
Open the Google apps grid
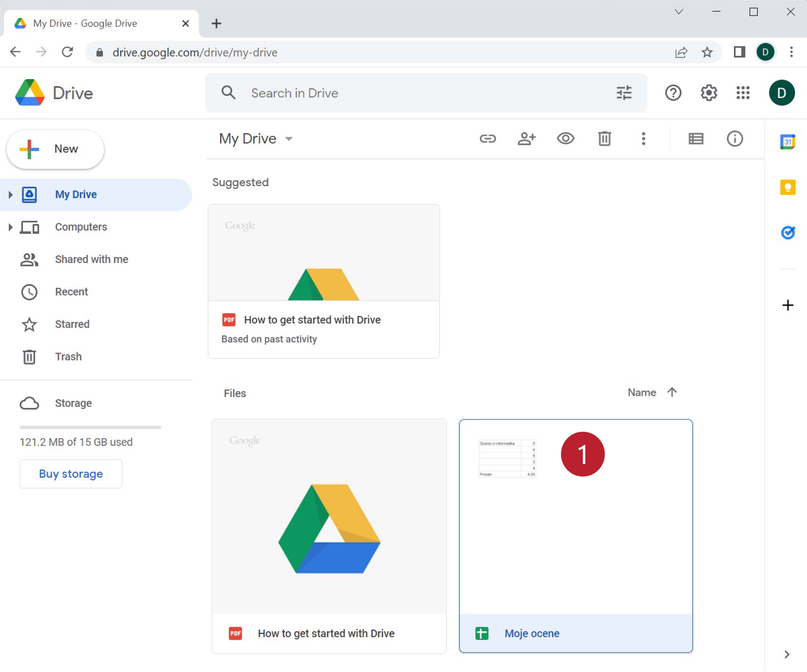point(743,93)
